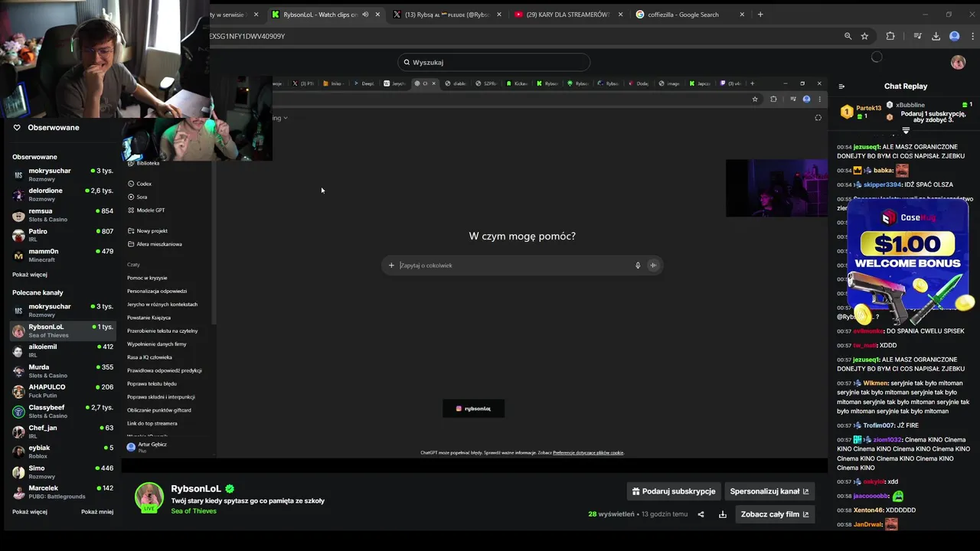
Task: Open the browser media control icon
Action: pyautogui.click(x=917, y=36)
